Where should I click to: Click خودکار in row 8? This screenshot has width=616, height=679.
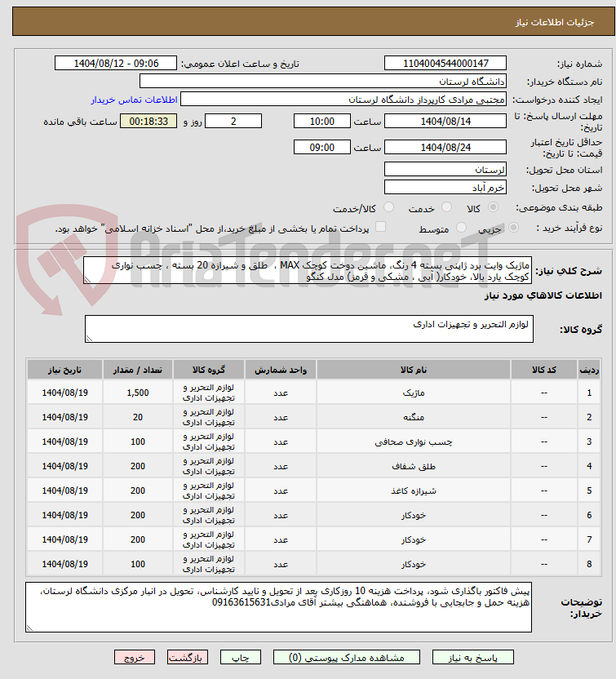(414, 564)
